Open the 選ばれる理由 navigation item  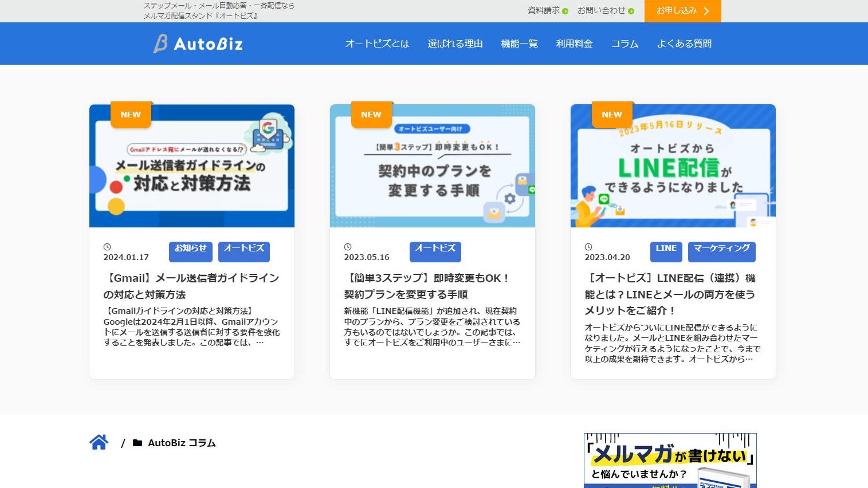point(455,44)
